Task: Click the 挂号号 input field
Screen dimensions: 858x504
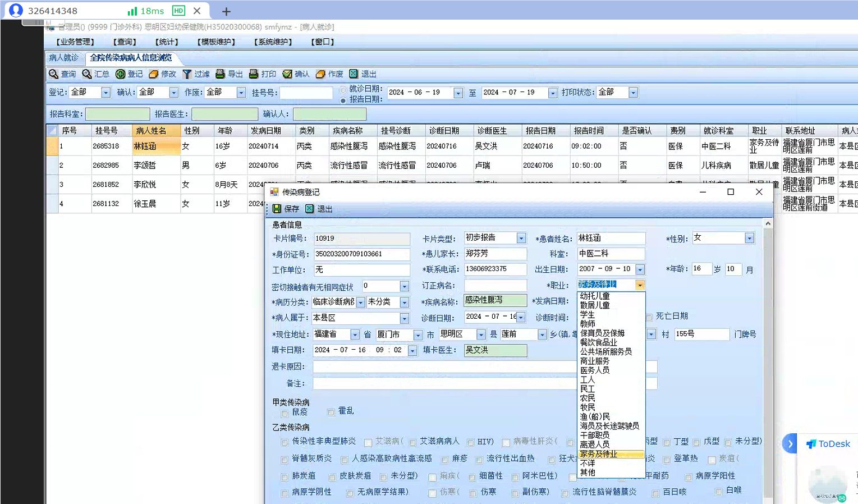Action: click(x=306, y=93)
